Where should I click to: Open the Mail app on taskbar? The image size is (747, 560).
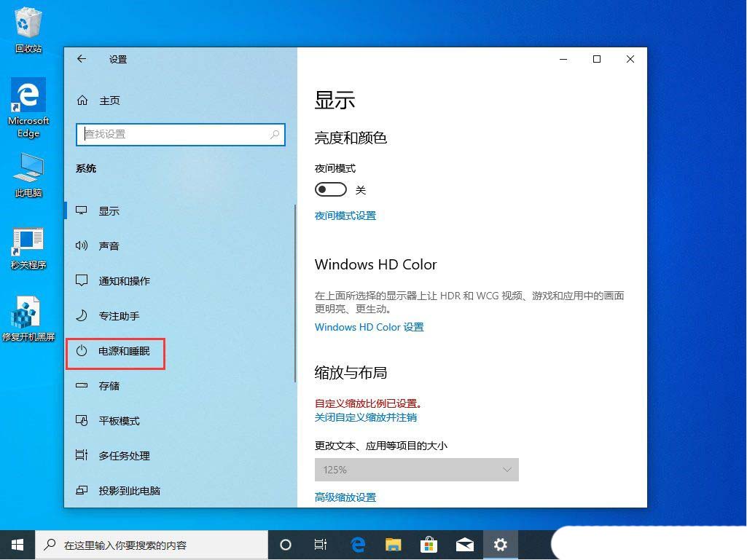(x=464, y=545)
